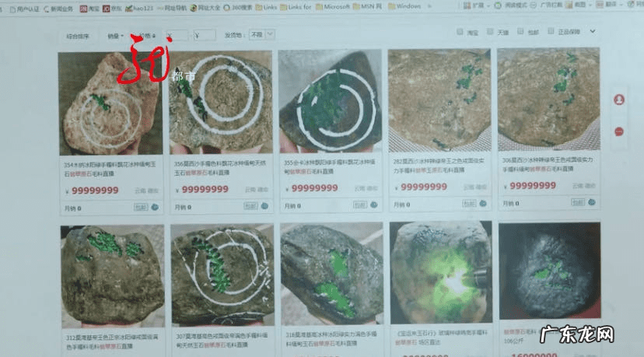This screenshot has width=644, height=357.
Task: Click the Wangwang chat icon on item 354
Action: (x=155, y=207)
